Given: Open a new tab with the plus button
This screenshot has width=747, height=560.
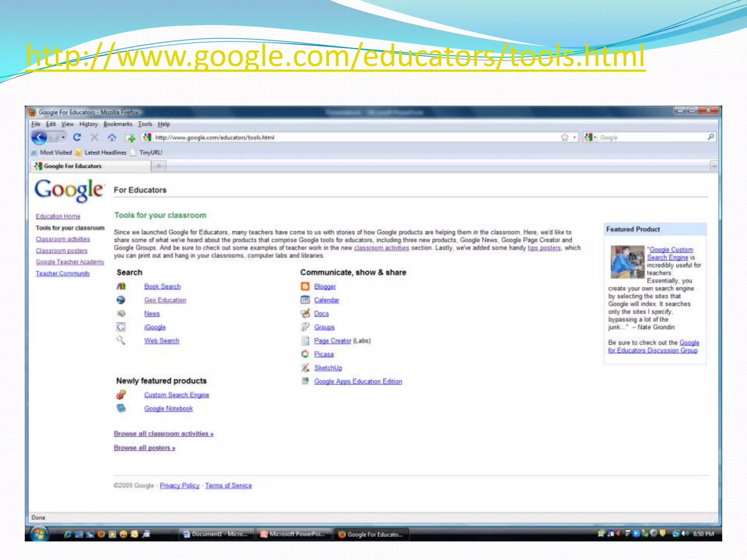Looking at the screenshot, I should tap(159, 166).
